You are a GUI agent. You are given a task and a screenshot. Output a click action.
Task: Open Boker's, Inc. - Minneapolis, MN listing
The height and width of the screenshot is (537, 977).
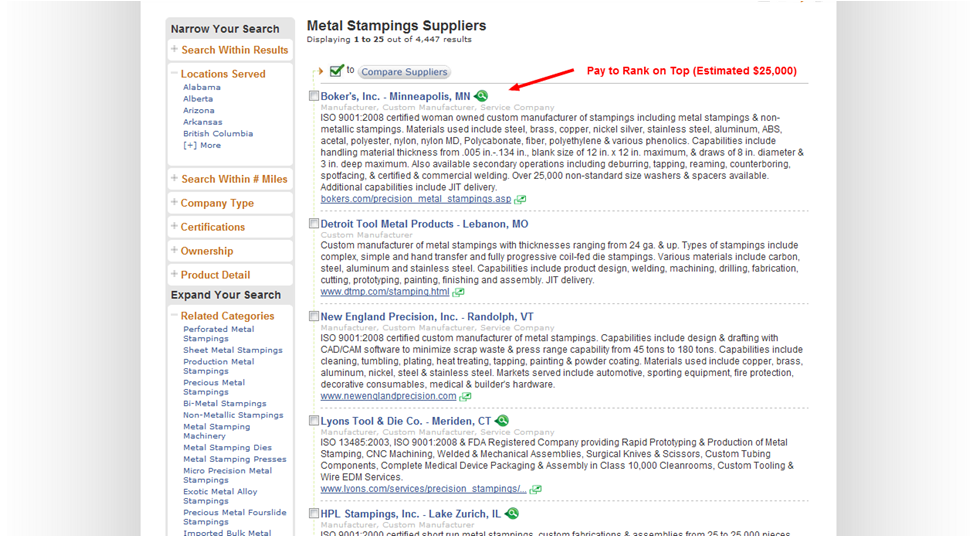point(395,97)
